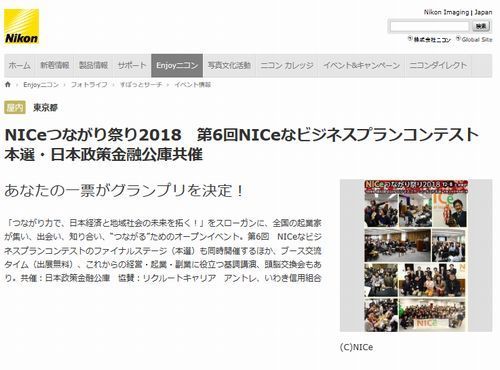Screen dimensions: 500x370
Task: Click the フォトライフ breadcrumb link
Action: coord(89,85)
